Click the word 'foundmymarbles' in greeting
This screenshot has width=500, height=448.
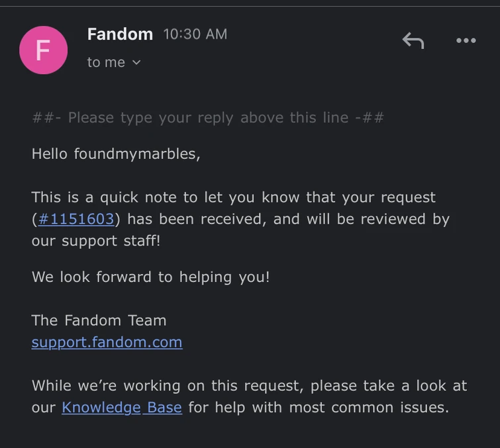136,154
